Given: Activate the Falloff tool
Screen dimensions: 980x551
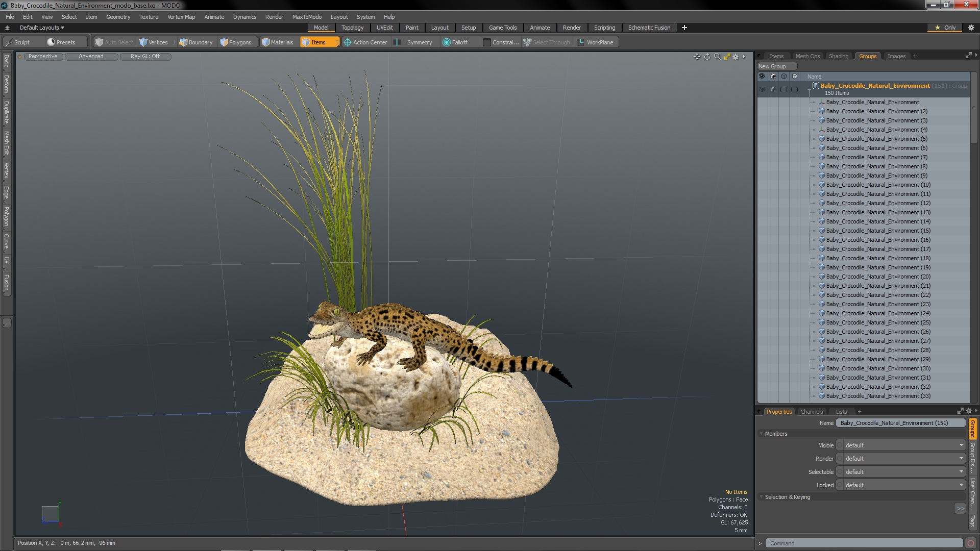Looking at the screenshot, I should click(x=455, y=42).
